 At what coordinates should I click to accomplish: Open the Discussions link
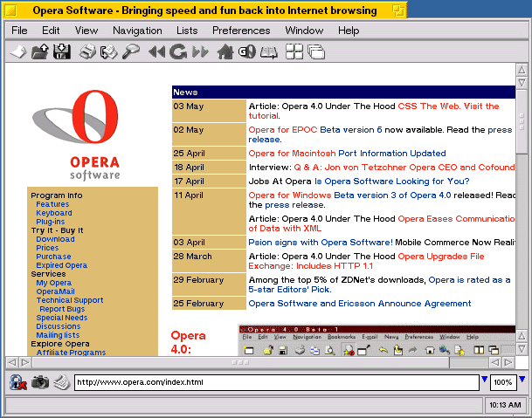coord(59,326)
